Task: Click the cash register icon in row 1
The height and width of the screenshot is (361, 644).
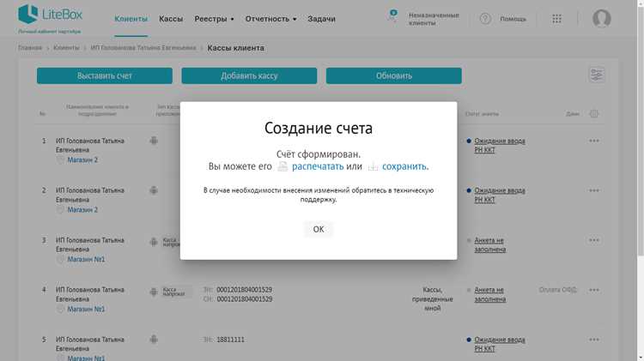Action: 154,141
